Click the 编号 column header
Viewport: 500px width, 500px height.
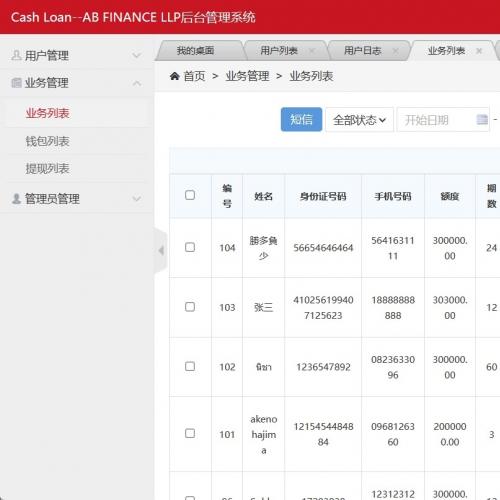click(x=227, y=196)
